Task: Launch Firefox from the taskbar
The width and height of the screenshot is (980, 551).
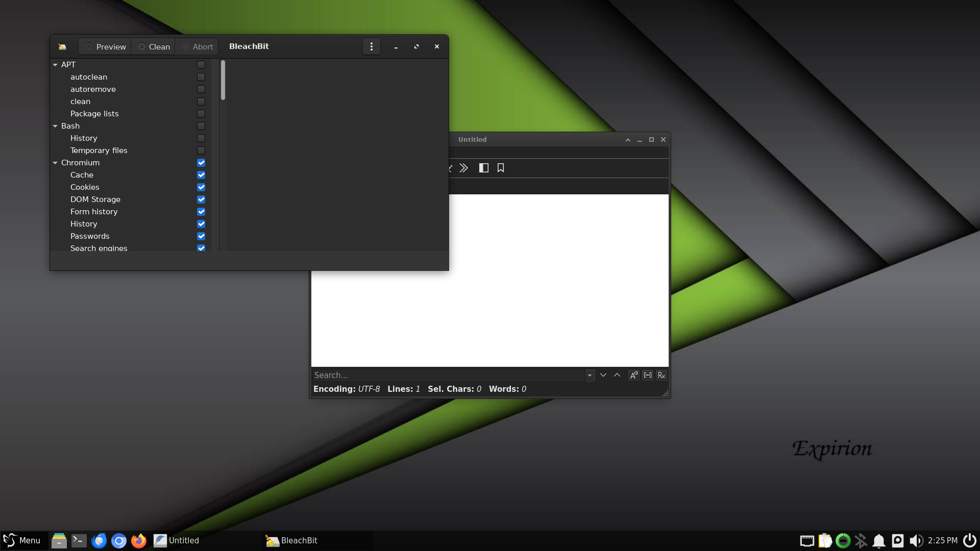Action: (x=139, y=540)
